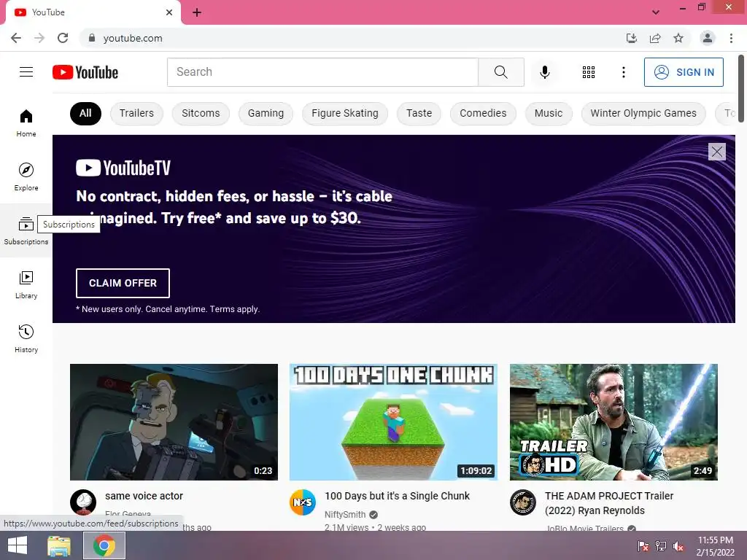Select the Figure Skating chip

[345, 113]
